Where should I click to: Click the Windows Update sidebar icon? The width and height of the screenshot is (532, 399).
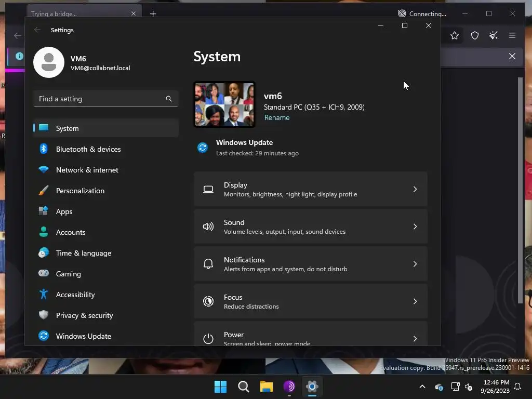coord(44,336)
